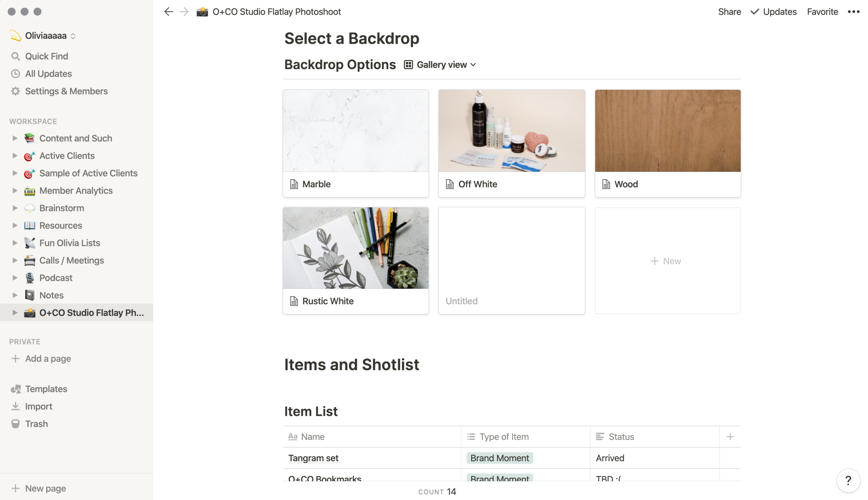Click the back navigation arrow

pos(168,12)
